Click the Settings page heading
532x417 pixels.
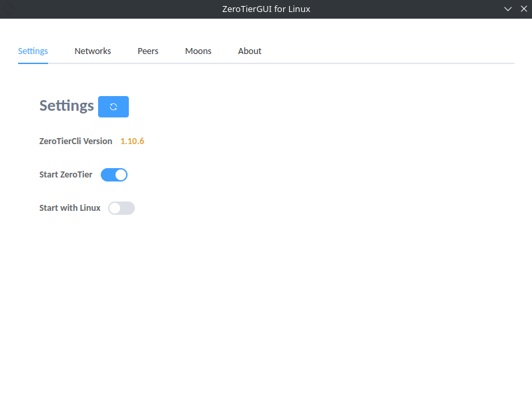click(67, 106)
